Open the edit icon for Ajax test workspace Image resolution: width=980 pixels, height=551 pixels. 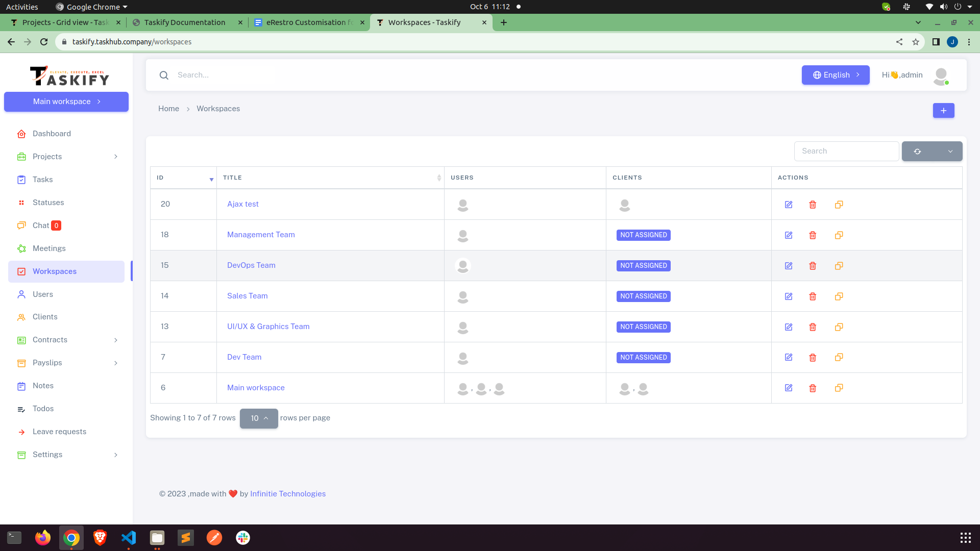(789, 204)
